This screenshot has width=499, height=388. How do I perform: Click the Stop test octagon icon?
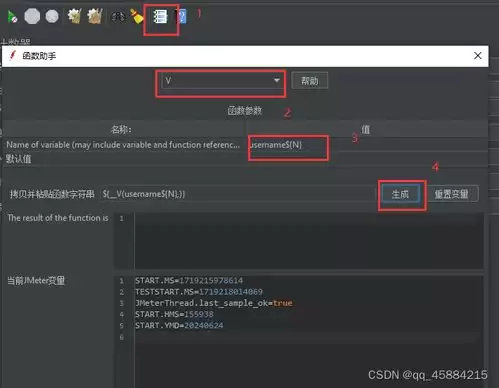(x=32, y=16)
